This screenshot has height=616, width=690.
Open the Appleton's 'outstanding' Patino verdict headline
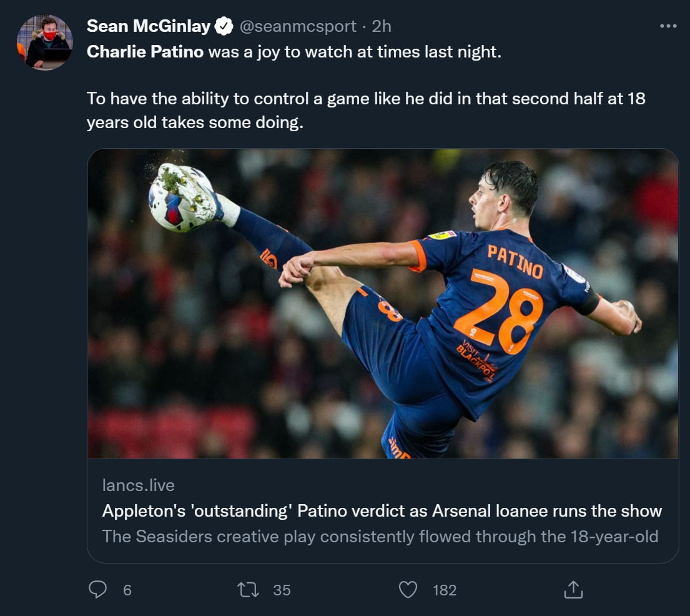point(382,511)
